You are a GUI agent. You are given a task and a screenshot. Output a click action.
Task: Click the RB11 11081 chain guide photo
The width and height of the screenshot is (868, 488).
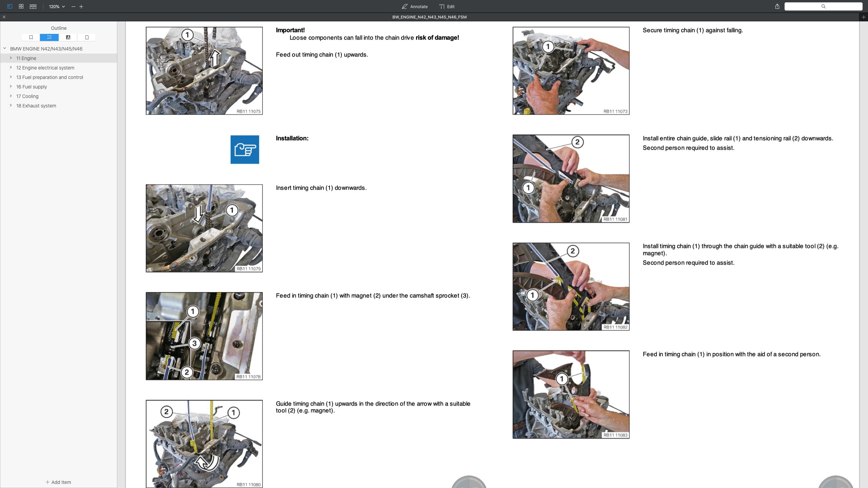(571, 179)
